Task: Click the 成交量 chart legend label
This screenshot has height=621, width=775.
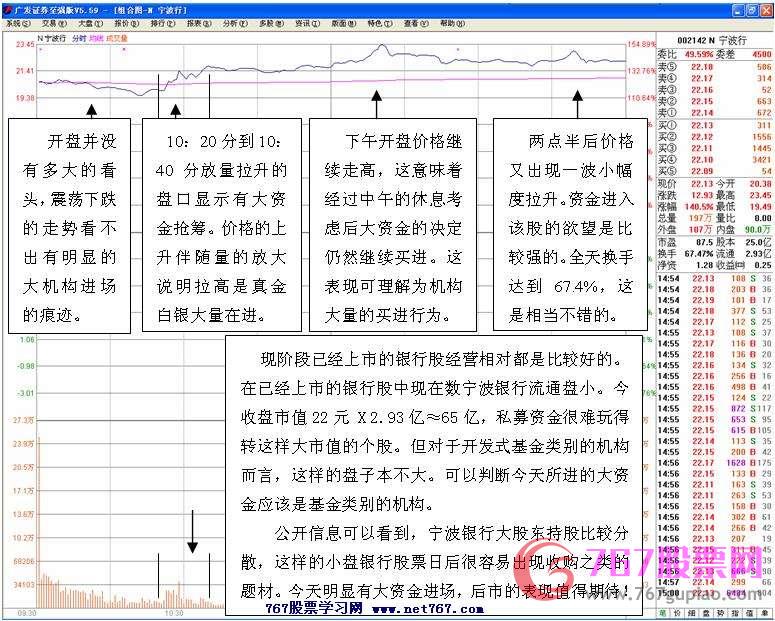Action: [x=116, y=38]
